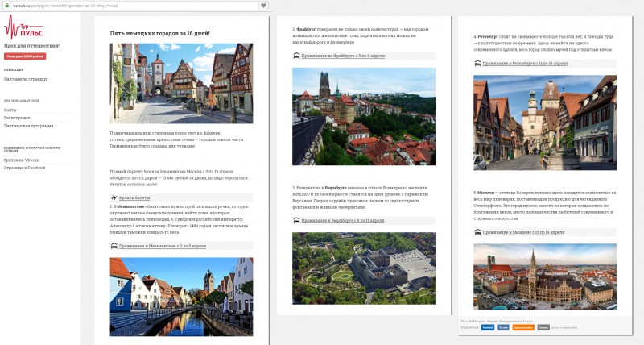Open the Партнерская программа link
Viewport: 644px width, 345px height.
click(28, 126)
